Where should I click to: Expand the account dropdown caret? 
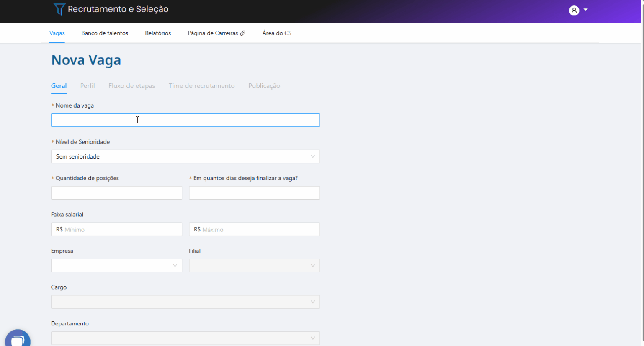(x=586, y=10)
